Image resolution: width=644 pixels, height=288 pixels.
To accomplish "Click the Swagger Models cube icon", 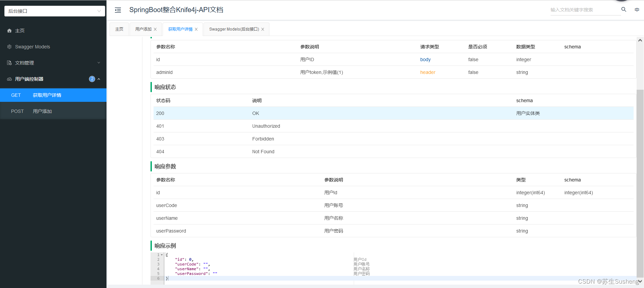I will (x=9, y=47).
